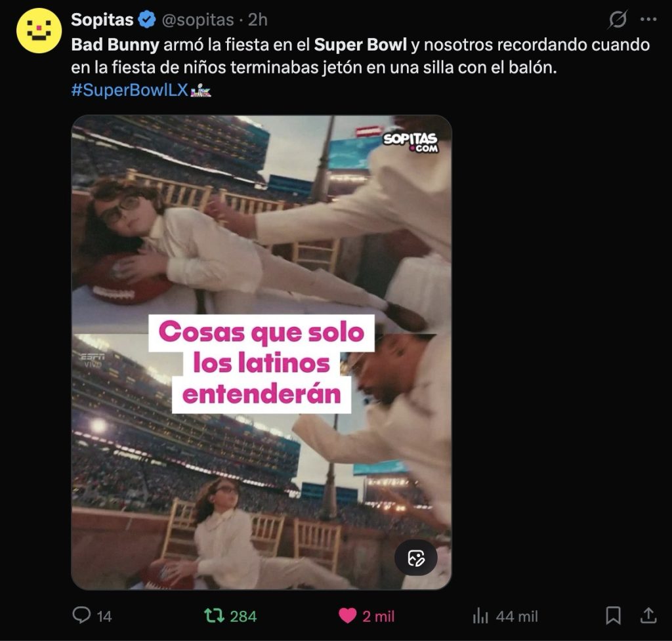
Task: Click the tweet text mentioning Bad Bunny
Action: tap(360, 56)
